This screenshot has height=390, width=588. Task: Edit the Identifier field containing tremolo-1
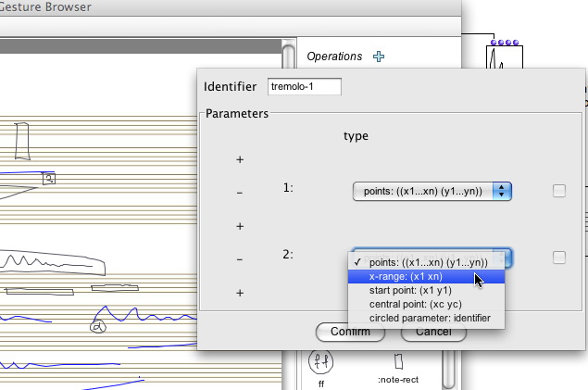click(304, 87)
